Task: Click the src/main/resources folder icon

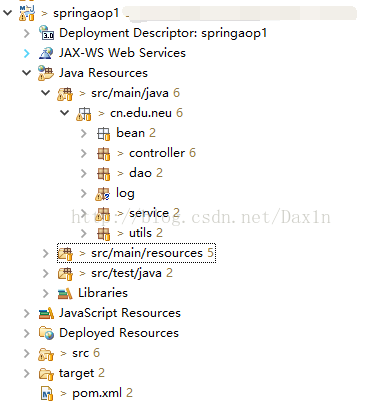Action: [x=65, y=254]
